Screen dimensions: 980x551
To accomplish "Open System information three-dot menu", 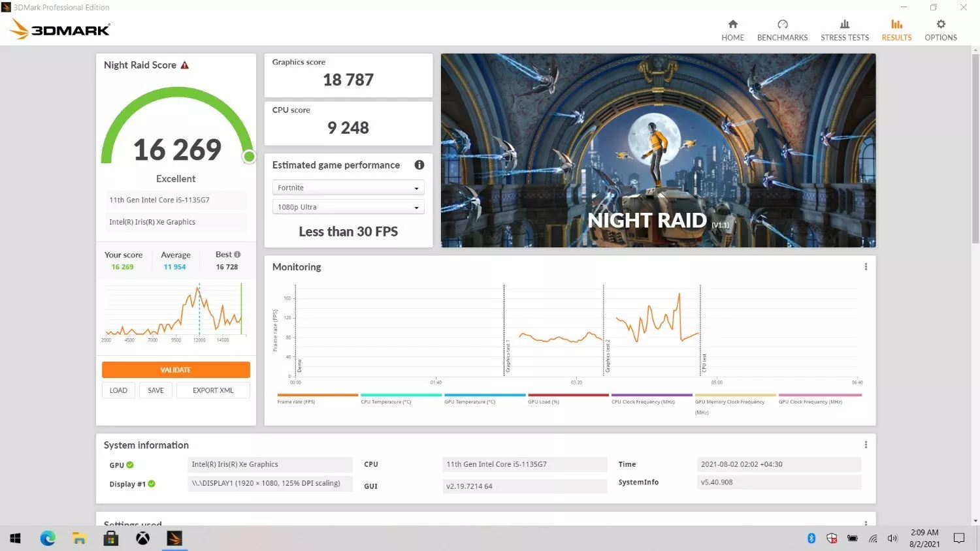I will click(866, 445).
